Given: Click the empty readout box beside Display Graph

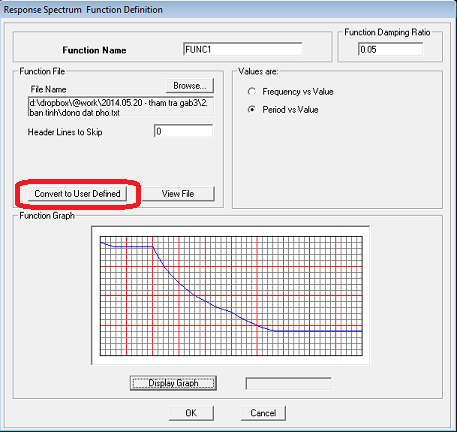Looking at the screenshot, I should click(289, 383).
